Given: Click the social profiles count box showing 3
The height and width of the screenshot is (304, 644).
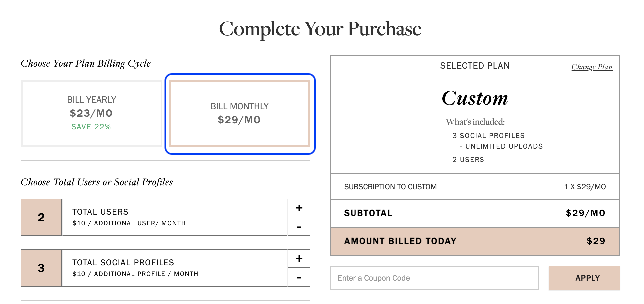Looking at the screenshot, I should pyautogui.click(x=41, y=268).
